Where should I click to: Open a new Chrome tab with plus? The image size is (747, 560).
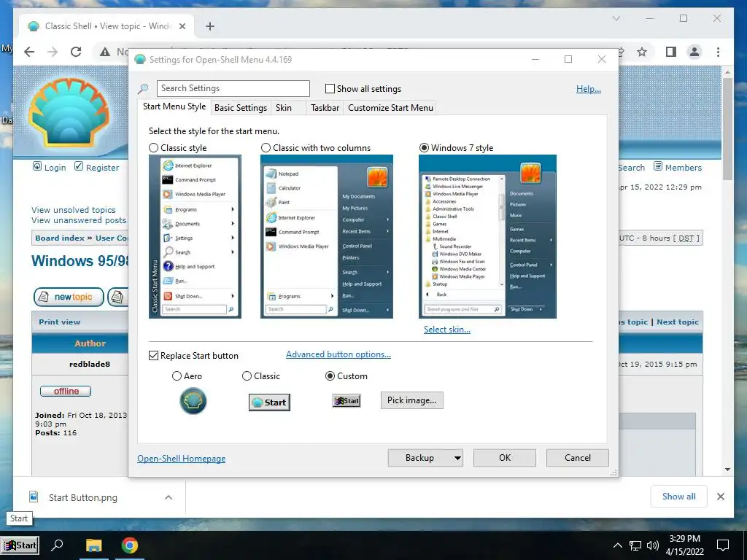pyautogui.click(x=210, y=26)
